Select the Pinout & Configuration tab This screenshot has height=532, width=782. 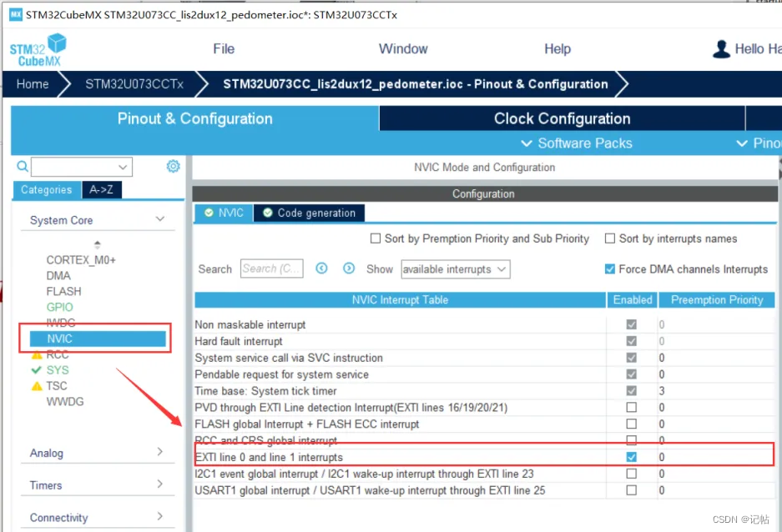click(x=195, y=118)
